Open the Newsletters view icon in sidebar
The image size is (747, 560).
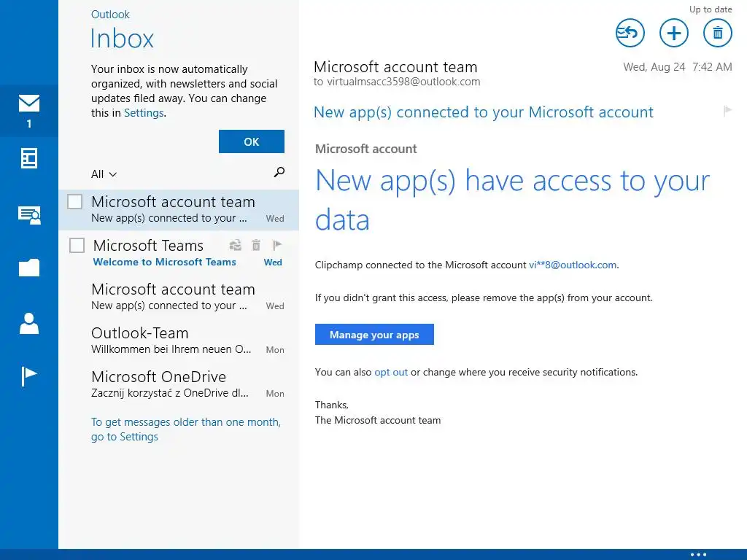click(x=29, y=158)
